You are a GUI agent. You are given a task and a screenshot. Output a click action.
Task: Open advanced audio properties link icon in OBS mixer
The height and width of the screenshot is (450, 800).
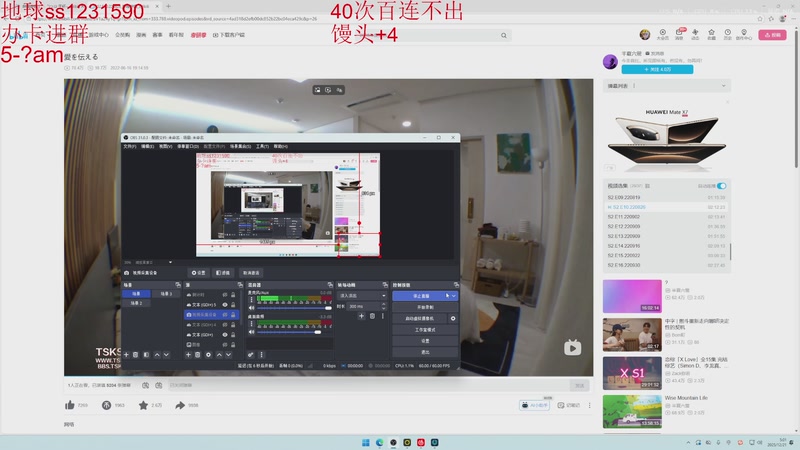tap(251, 355)
